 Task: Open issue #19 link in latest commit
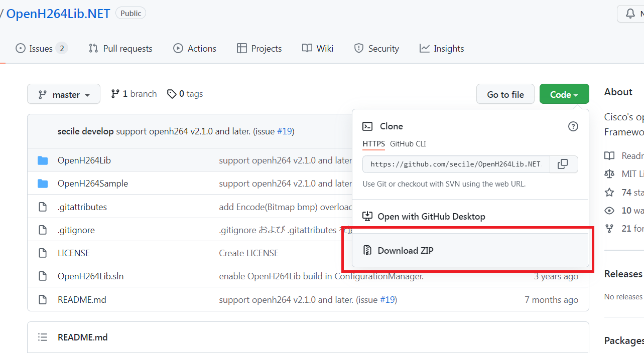[x=284, y=131]
